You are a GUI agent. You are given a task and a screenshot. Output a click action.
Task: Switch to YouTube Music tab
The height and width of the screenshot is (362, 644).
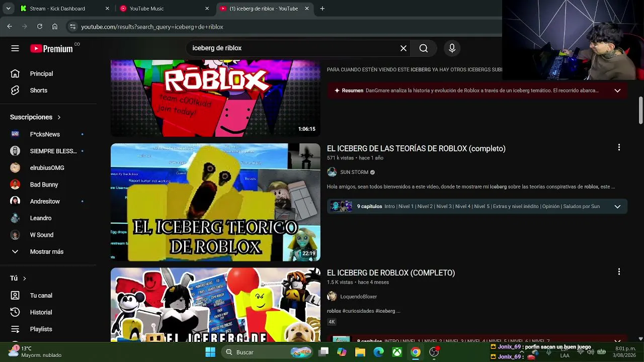pos(164,9)
